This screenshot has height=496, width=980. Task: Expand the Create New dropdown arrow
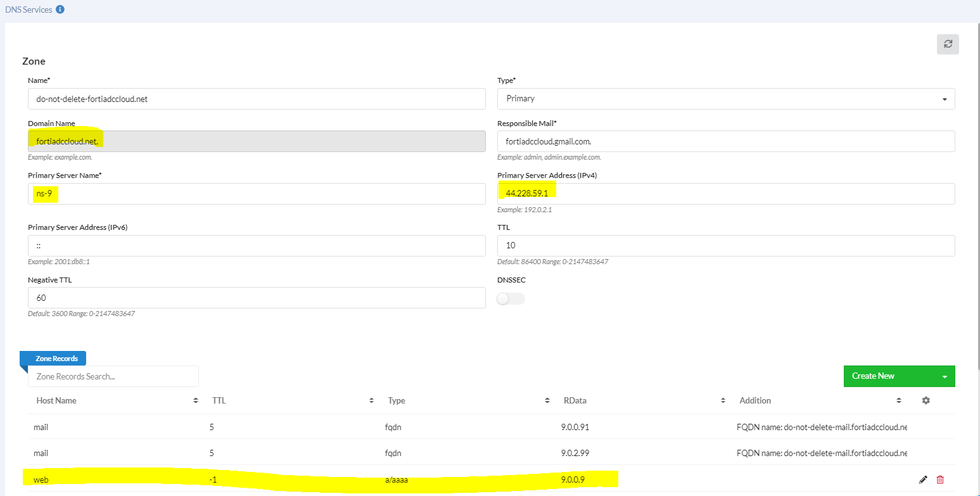(945, 376)
